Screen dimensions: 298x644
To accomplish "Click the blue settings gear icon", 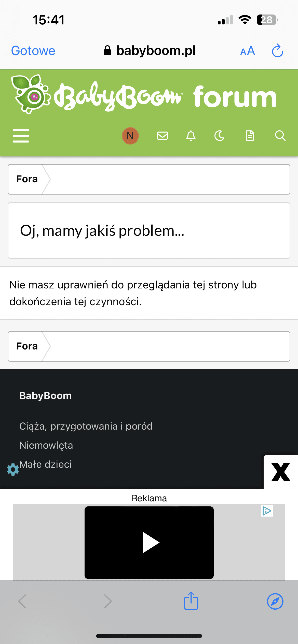I will coord(13,470).
